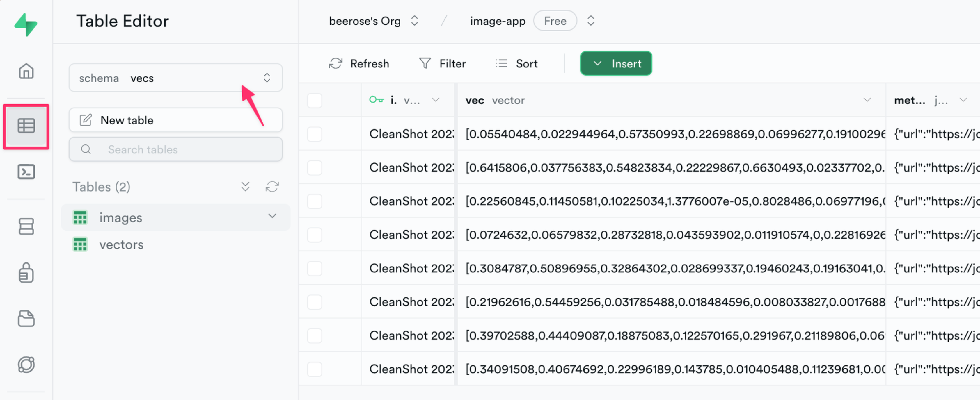Open the Home icon in sidebar
The width and height of the screenshot is (980, 400).
click(x=26, y=71)
